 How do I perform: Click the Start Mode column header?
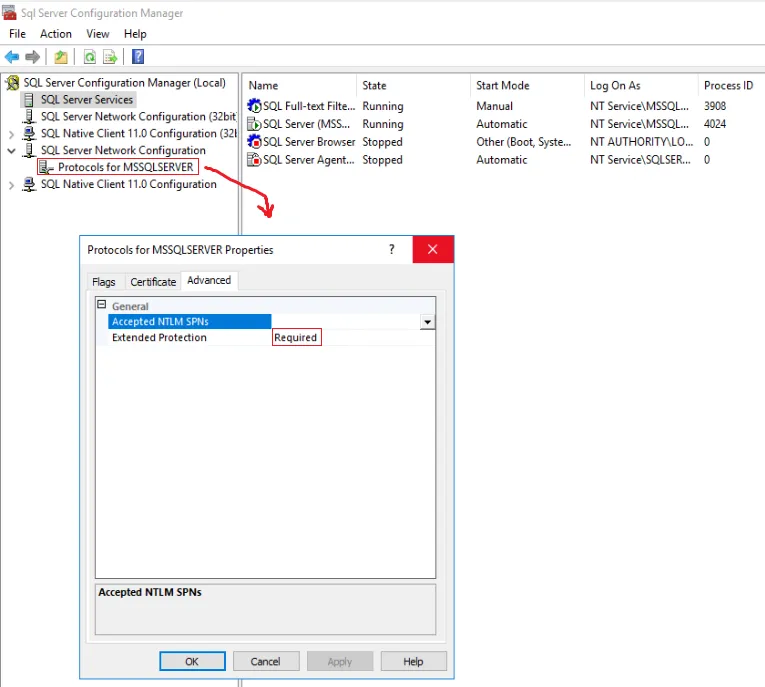[503, 85]
